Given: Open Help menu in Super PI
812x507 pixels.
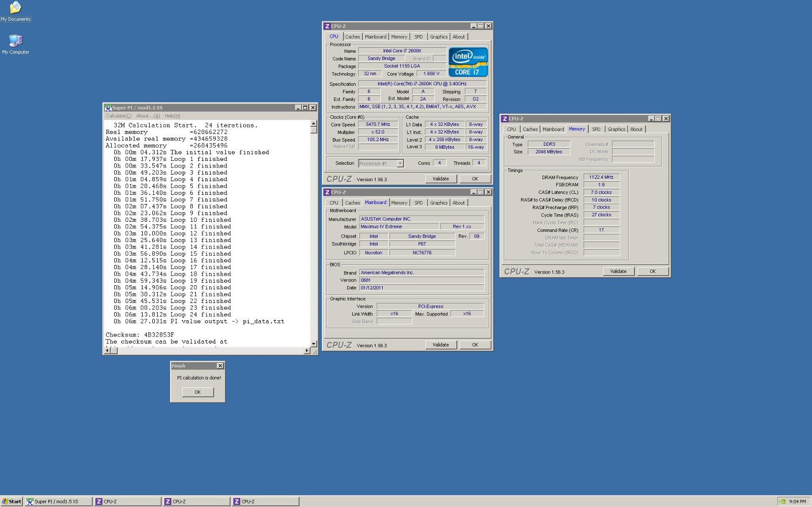Looking at the screenshot, I should (x=173, y=116).
